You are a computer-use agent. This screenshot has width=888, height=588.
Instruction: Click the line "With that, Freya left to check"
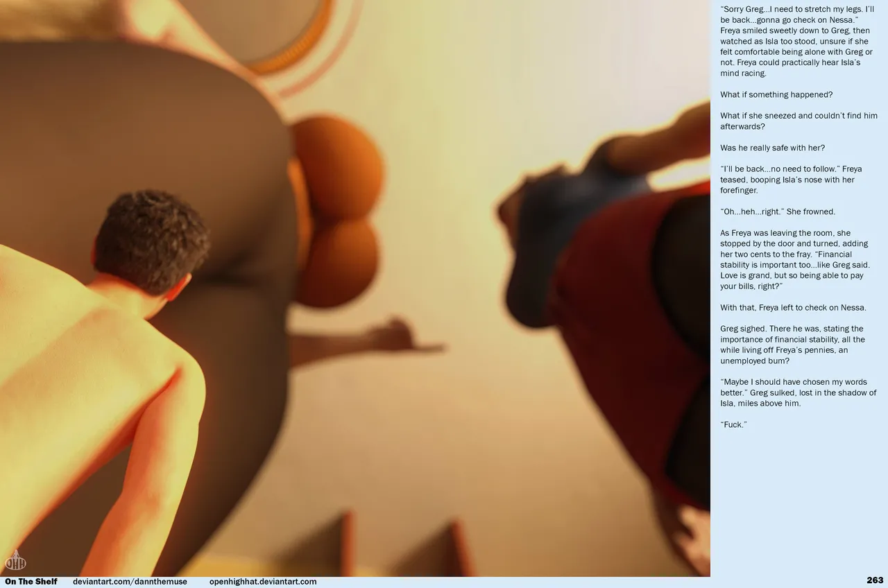[x=793, y=307]
